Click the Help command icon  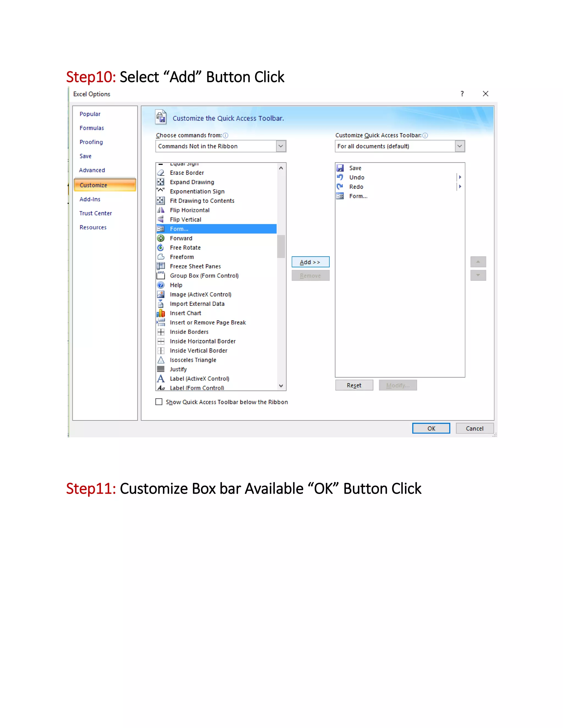[161, 285]
